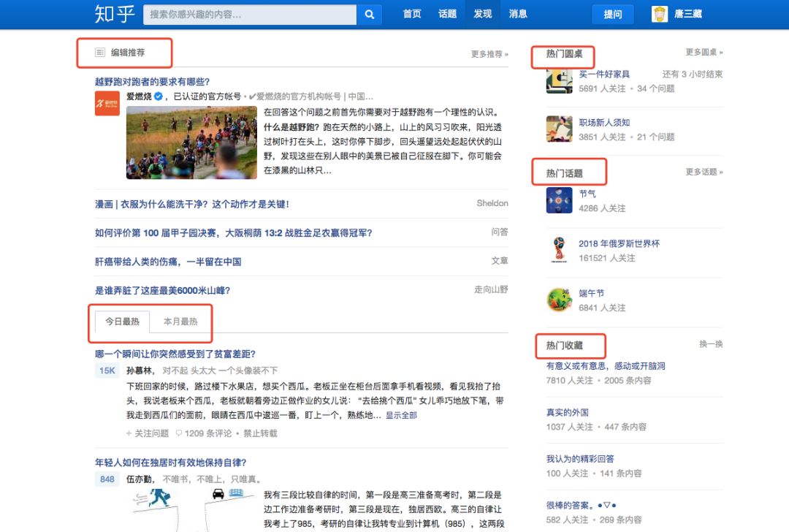Open the 节气 topic
The width and height of the screenshot is (789, 532).
click(587, 194)
